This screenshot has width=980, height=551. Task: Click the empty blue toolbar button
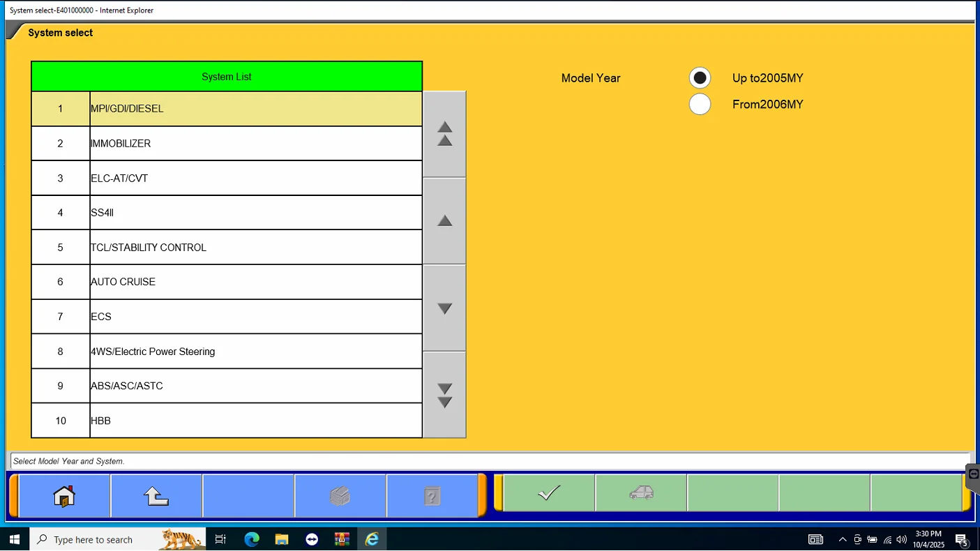(248, 496)
